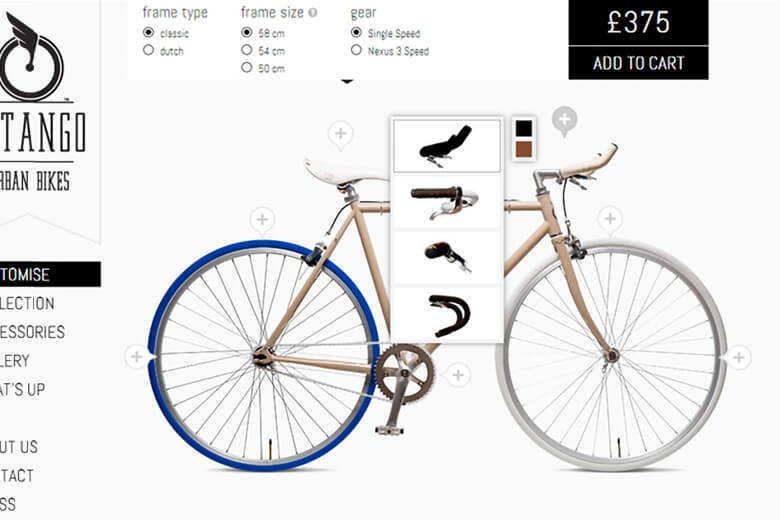Click the frame size info icon
The height and width of the screenshot is (520, 780).
click(x=313, y=13)
